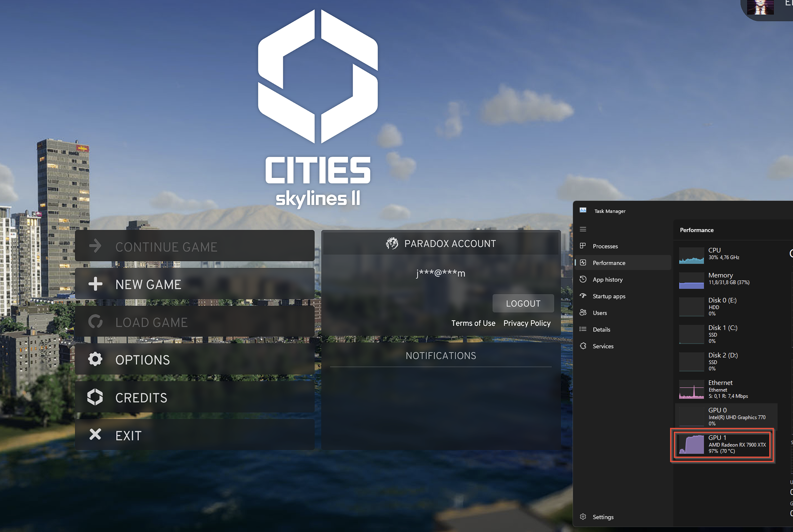793x532 pixels.
Task: Open the Processes tab in Task Manager
Action: [x=605, y=246]
